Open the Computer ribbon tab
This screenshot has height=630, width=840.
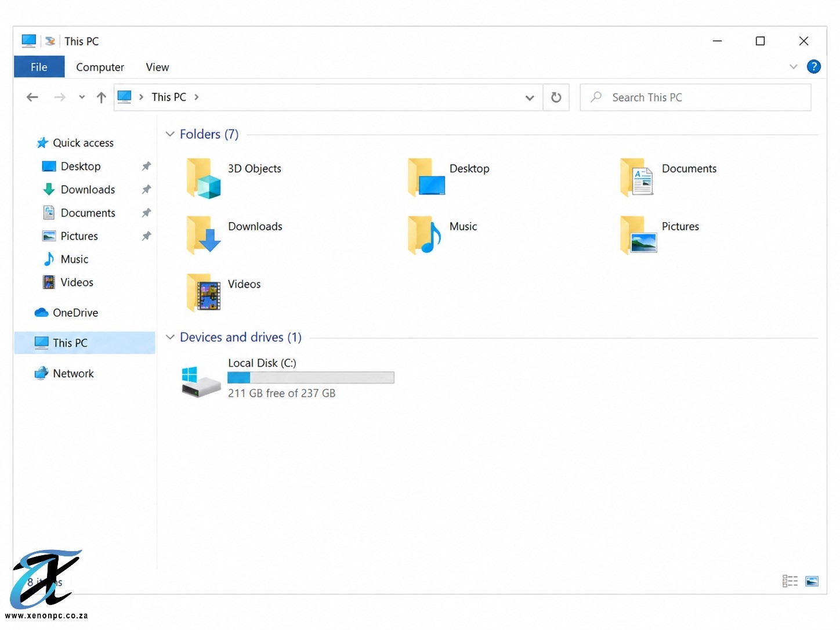[x=100, y=67]
